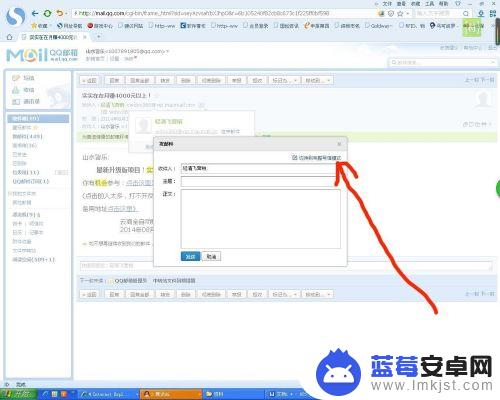The height and width of the screenshot is (400, 500).
Task: Click the search magnifier in browser search box
Action: pos(466,13)
